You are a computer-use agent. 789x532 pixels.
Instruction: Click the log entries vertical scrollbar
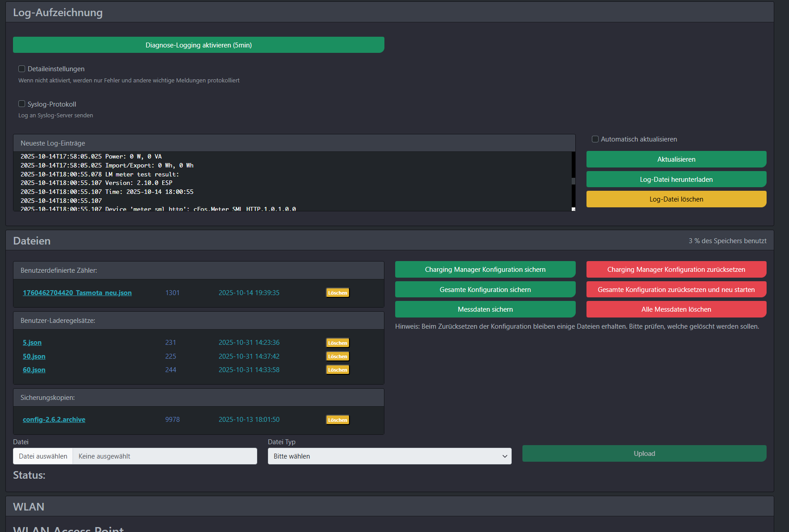[x=573, y=181]
